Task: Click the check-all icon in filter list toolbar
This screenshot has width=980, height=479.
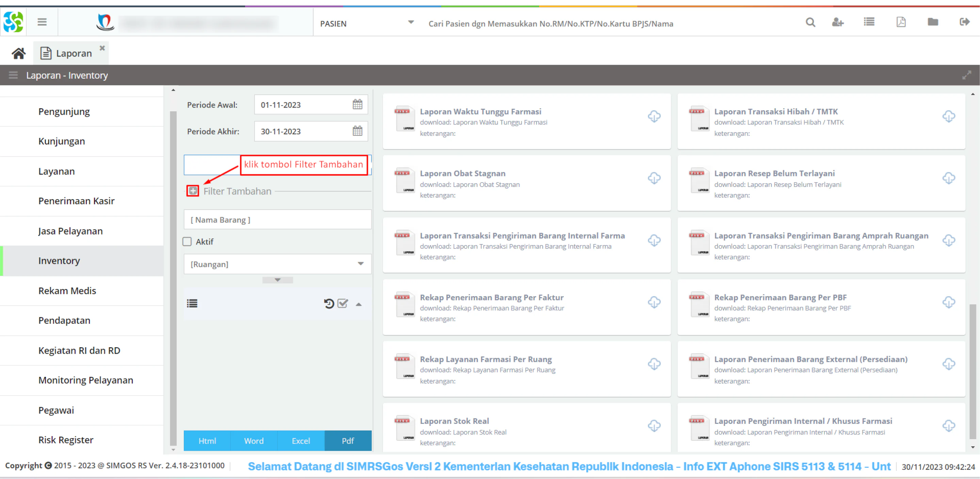Action: point(343,304)
